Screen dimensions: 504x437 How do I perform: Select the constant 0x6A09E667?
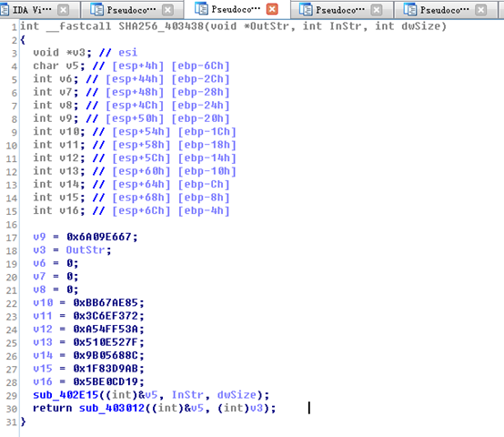(x=99, y=237)
